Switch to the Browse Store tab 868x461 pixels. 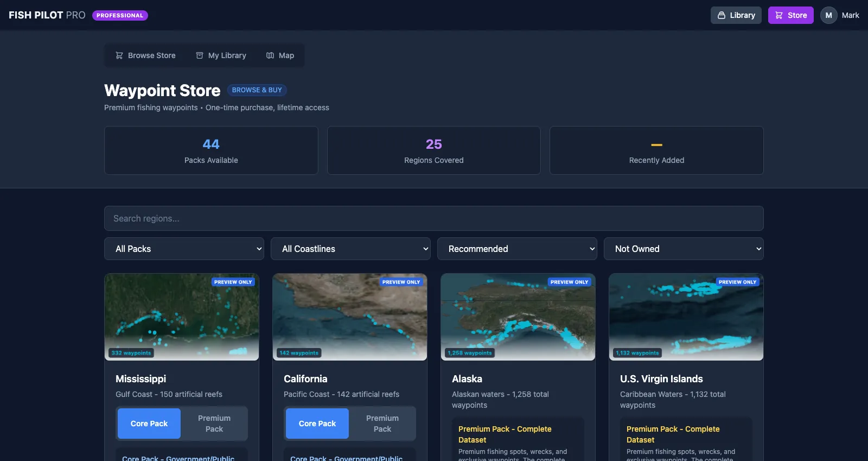tap(145, 55)
